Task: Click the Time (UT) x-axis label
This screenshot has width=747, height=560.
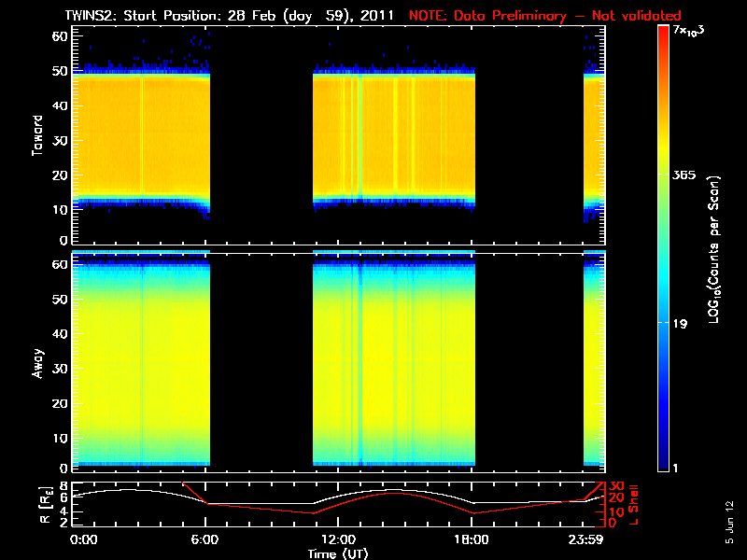Action: point(340,553)
